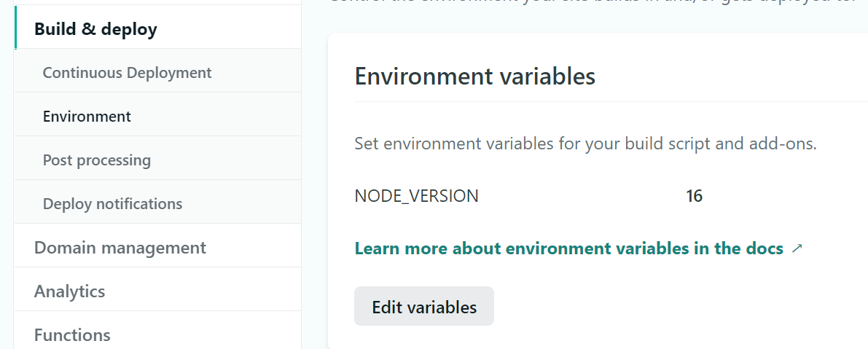Click blank space between NODE_VERSION and its value
Viewport: 868px width, 349px height.
[x=583, y=196]
